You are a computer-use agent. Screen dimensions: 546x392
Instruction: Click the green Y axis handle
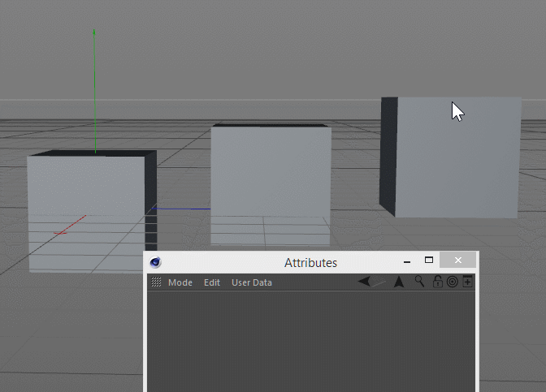click(x=94, y=90)
